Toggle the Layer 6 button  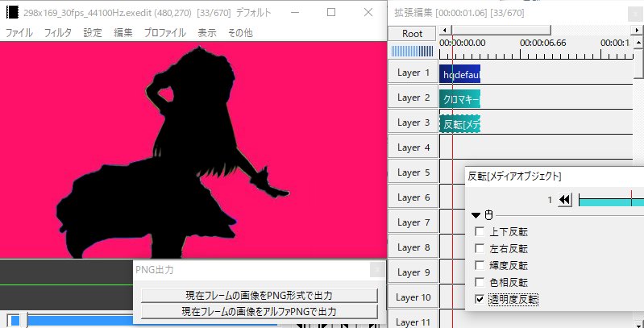413,198
